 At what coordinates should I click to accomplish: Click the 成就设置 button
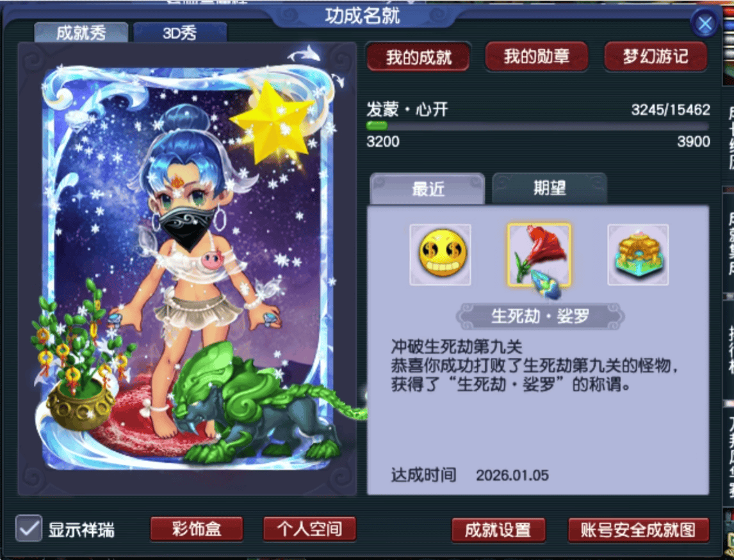pyautogui.click(x=498, y=530)
